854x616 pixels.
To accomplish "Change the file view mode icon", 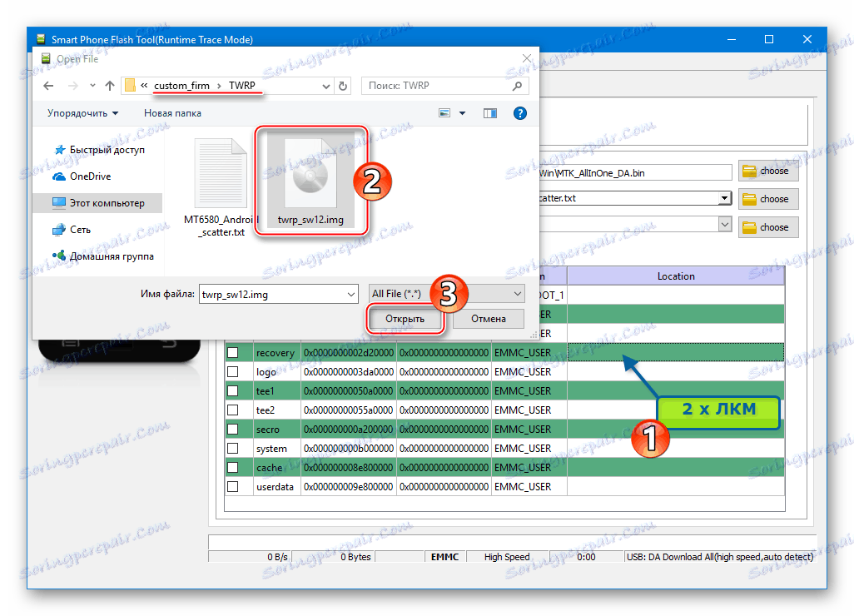I will pos(444,112).
